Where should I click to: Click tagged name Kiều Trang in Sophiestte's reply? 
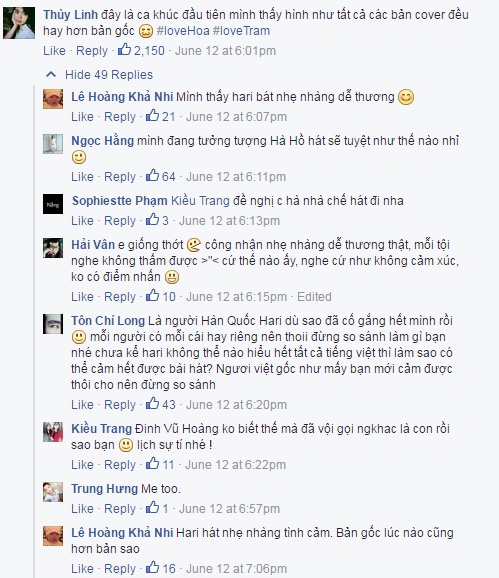coord(200,201)
